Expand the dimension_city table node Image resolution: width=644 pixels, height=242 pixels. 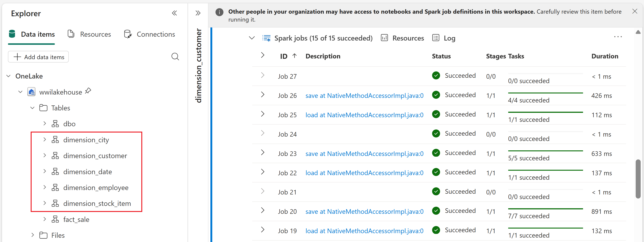[x=45, y=140]
